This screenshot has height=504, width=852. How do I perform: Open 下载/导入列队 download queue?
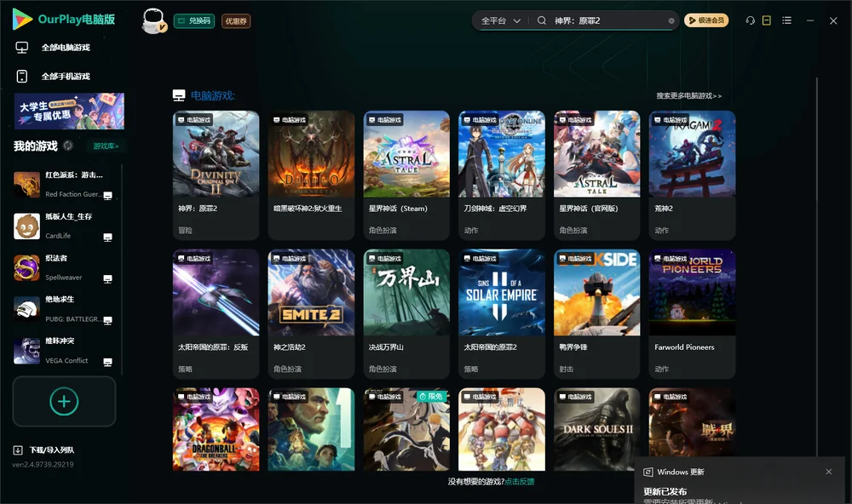[52, 450]
